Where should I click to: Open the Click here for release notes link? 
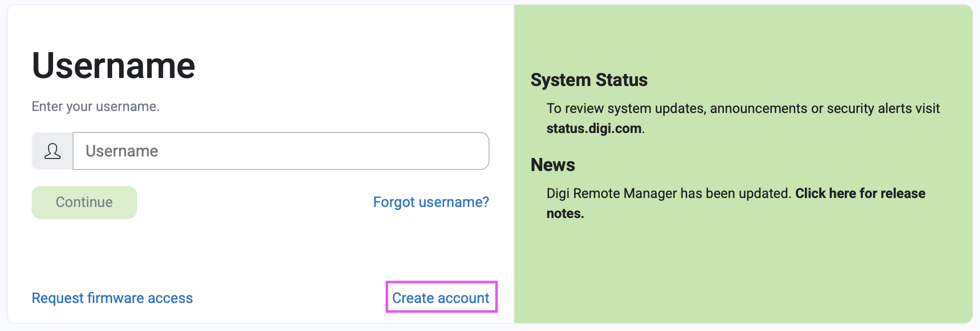point(859,193)
